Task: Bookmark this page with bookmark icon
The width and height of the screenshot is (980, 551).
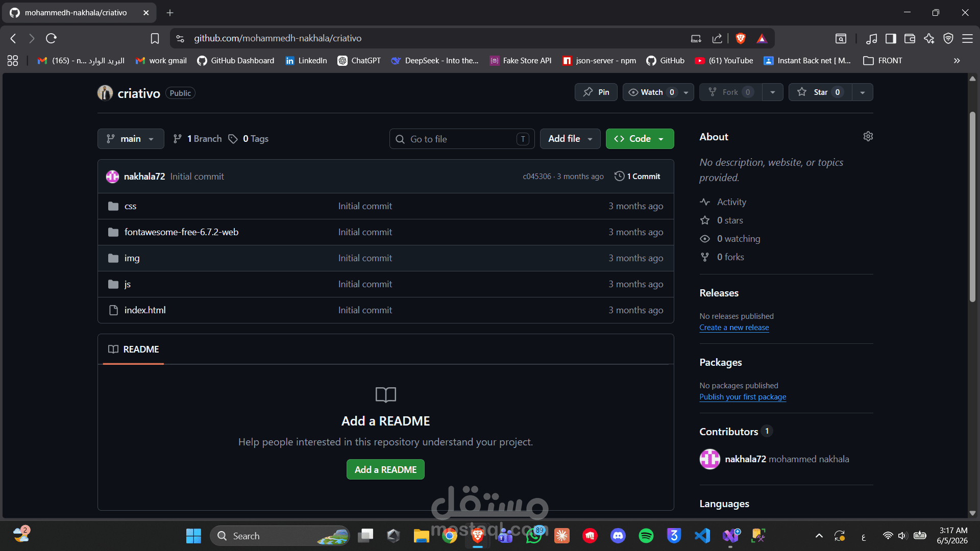Action: point(155,38)
